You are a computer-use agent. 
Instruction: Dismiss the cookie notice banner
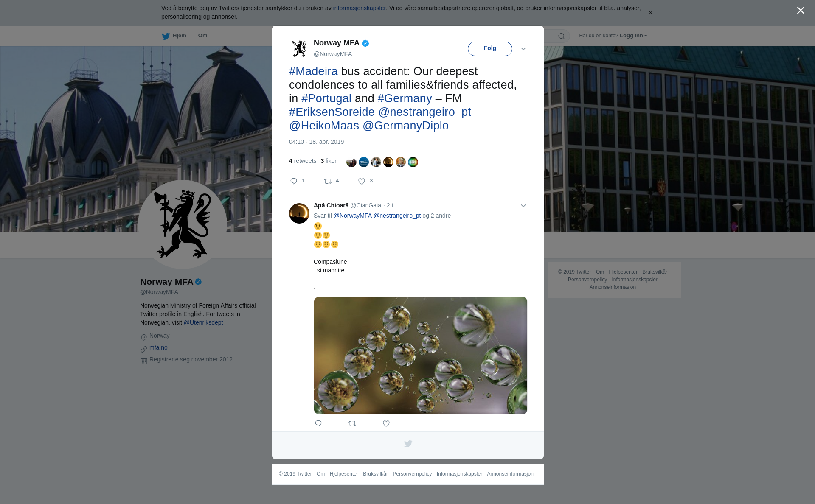pyautogui.click(x=650, y=13)
